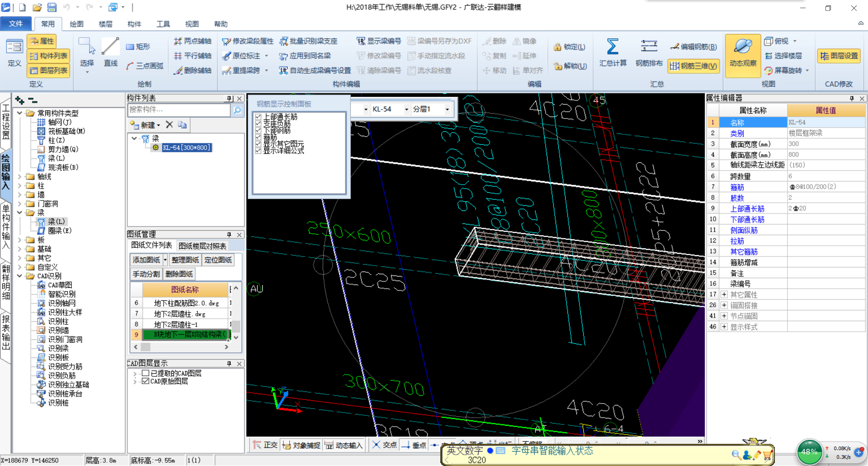Open 添加图纸 dropdown arrow

point(165,260)
